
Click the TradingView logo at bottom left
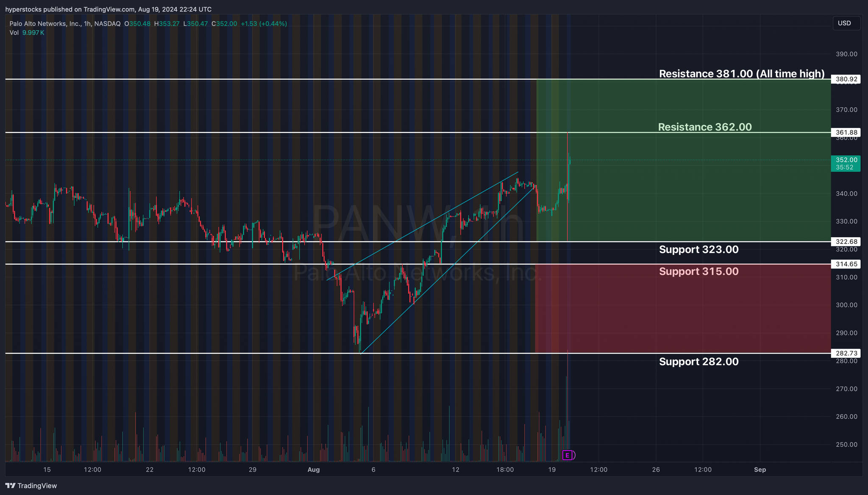31,486
